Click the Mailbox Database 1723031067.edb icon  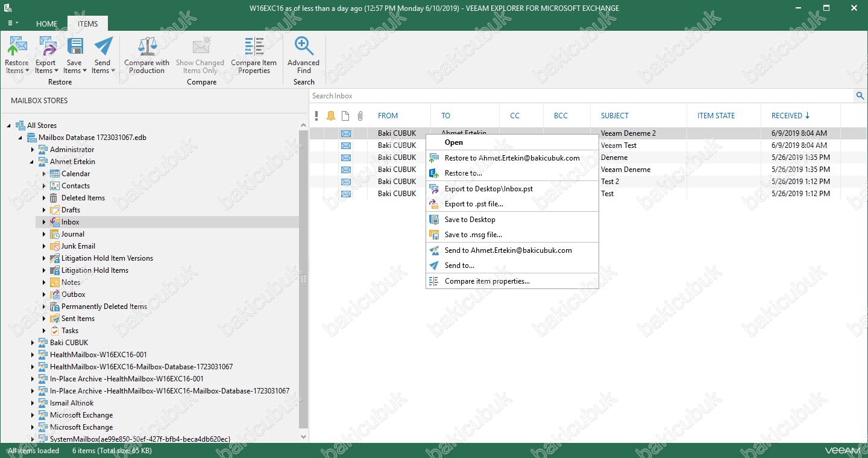pyautogui.click(x=31, y=138)
